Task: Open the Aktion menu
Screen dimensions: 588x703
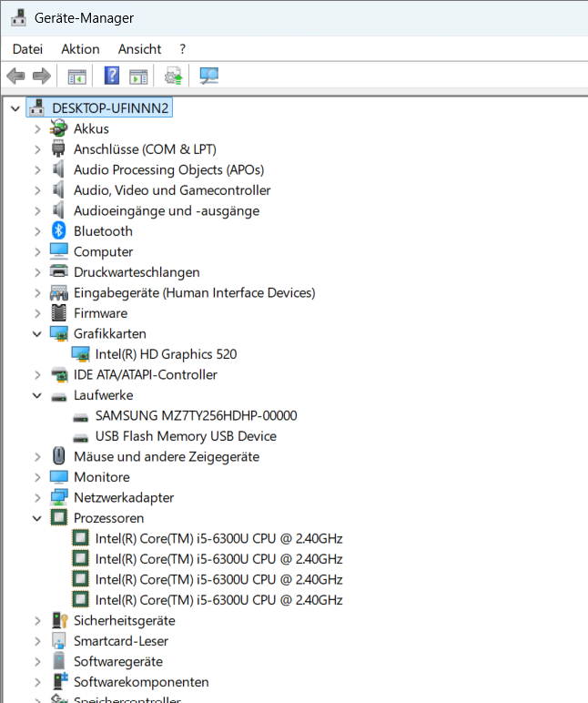Action: 81,49
